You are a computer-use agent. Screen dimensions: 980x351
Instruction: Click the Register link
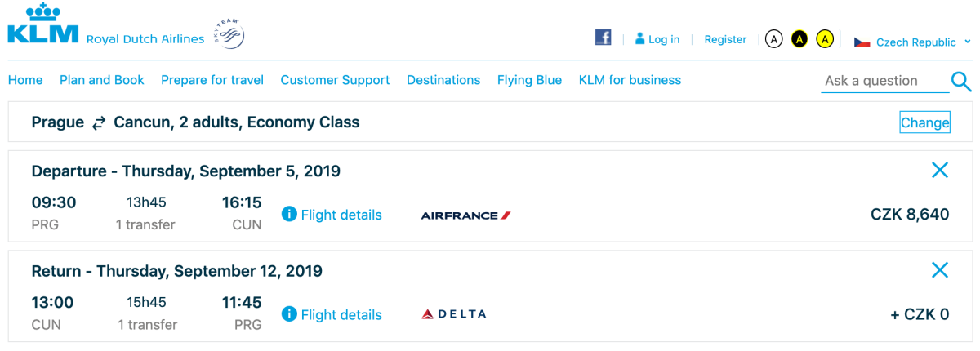[x=725, y=39]
